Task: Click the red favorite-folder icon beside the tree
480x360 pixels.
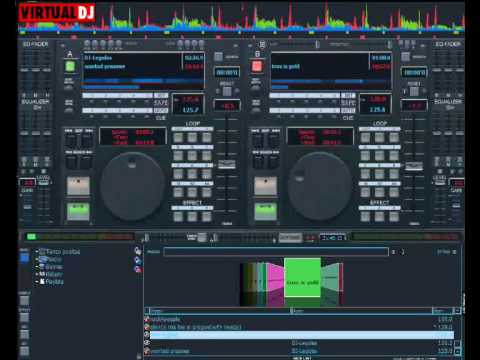Action: click(x=138, y=269)
